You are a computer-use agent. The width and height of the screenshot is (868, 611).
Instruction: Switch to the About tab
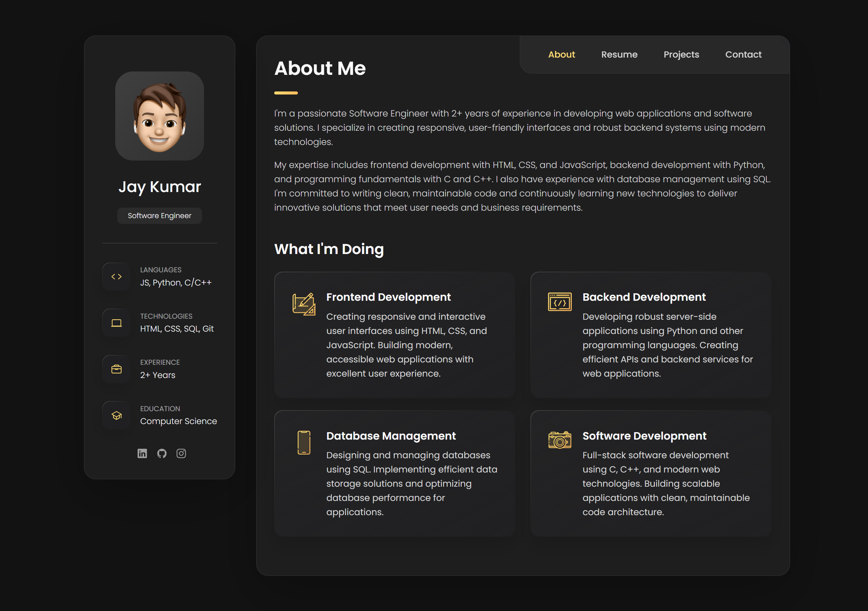(561, 55)
